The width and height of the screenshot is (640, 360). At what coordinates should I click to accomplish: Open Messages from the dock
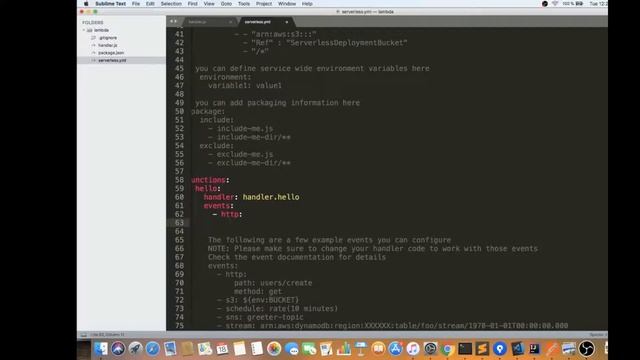pos(291,349)
